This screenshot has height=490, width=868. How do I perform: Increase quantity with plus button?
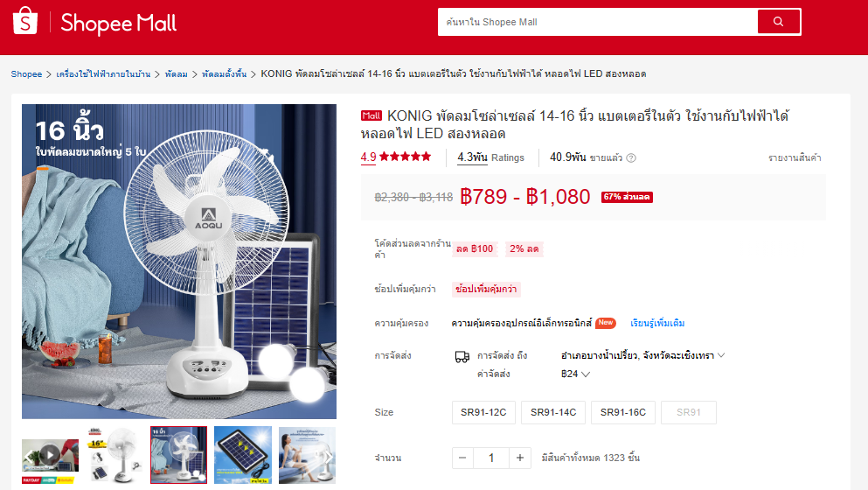click(520, 458)
